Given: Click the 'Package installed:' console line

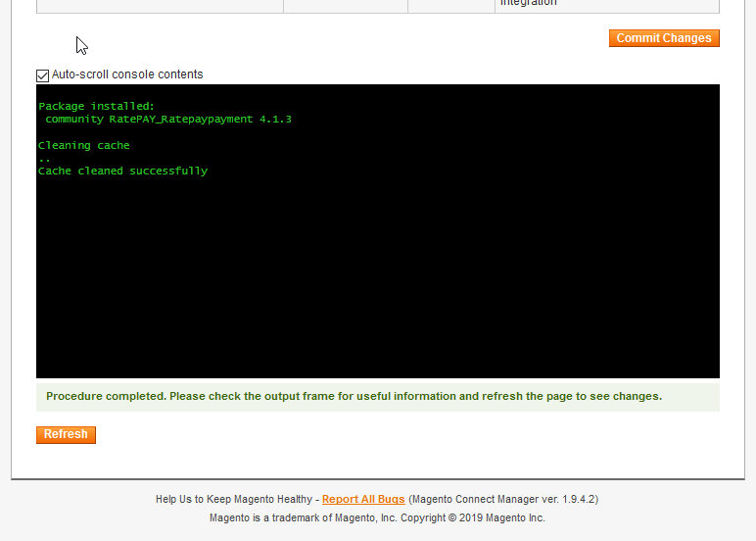Looking at the screenshot, I should pos(96,106).
